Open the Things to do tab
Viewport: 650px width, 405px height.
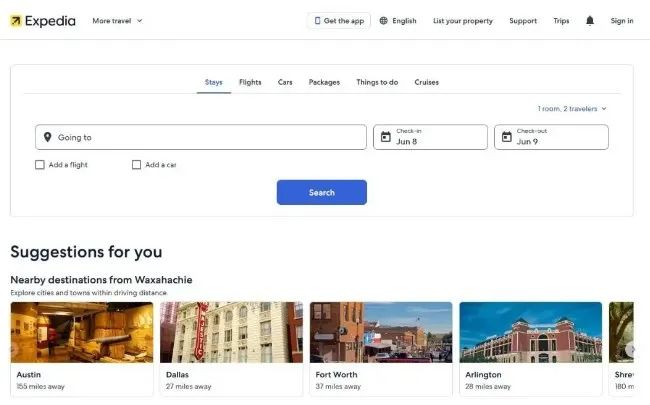[377, 82]
